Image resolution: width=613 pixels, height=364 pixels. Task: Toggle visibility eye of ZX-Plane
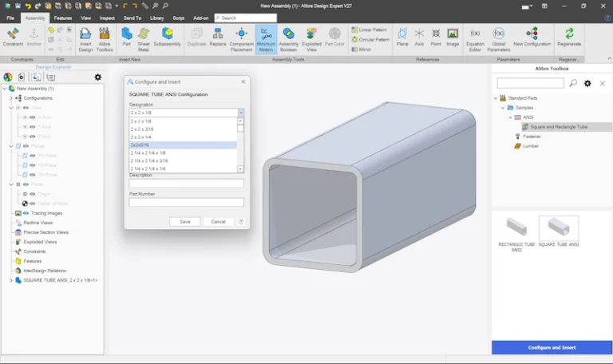tap(33, 175)
